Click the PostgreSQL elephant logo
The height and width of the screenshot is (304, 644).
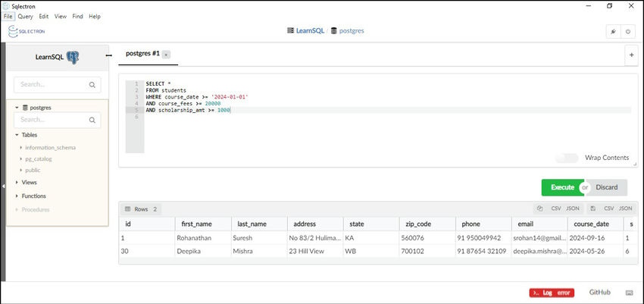coord(73,57)
